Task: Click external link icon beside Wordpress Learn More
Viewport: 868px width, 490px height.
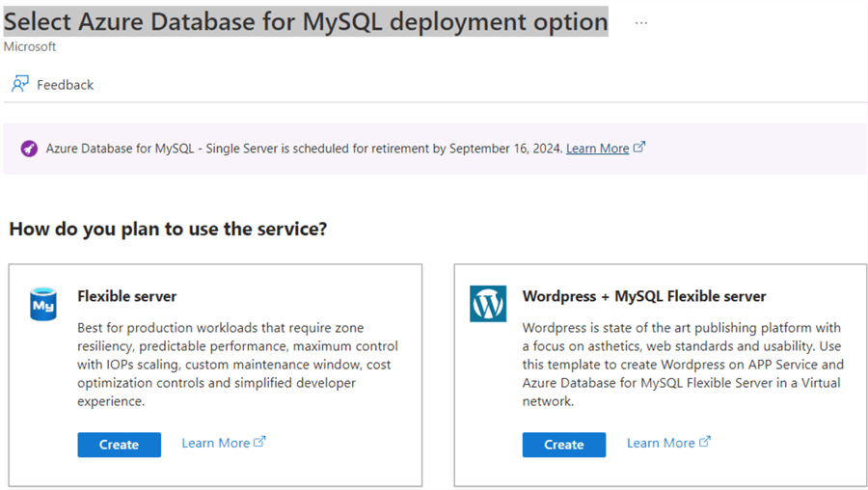Action: (705, 442)
